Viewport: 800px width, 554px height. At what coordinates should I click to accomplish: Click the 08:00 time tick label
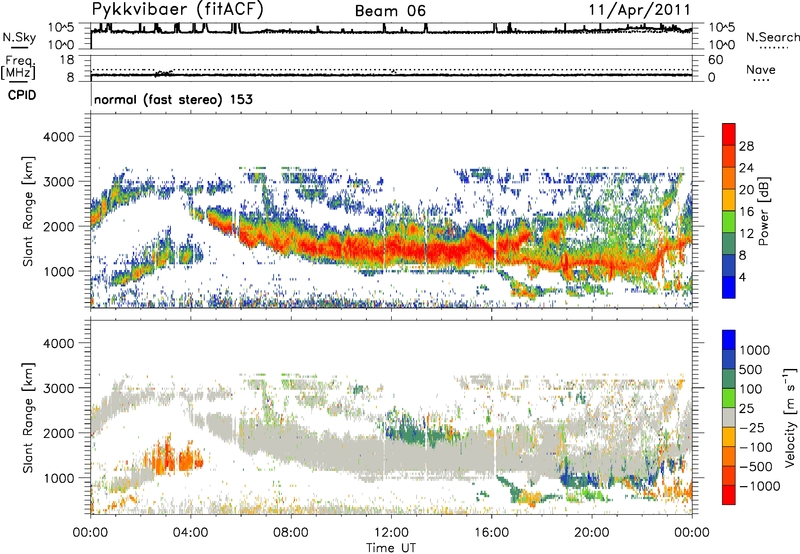tap(291, 533)
